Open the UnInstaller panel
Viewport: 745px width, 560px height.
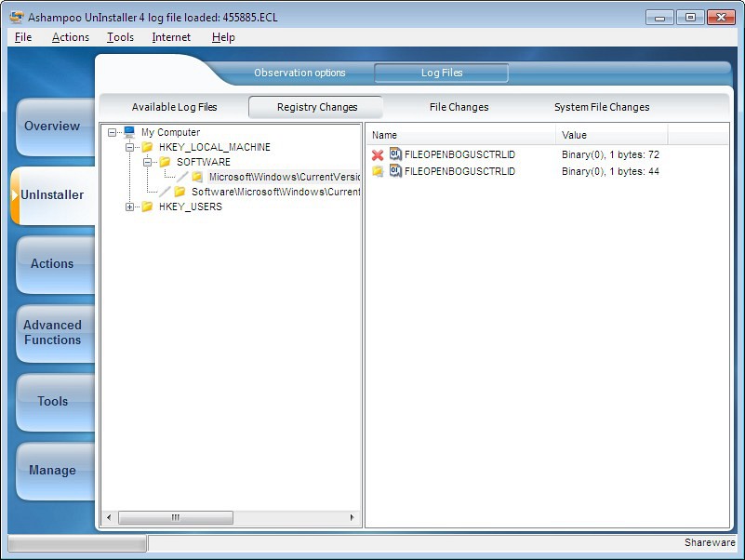[55, 195]
